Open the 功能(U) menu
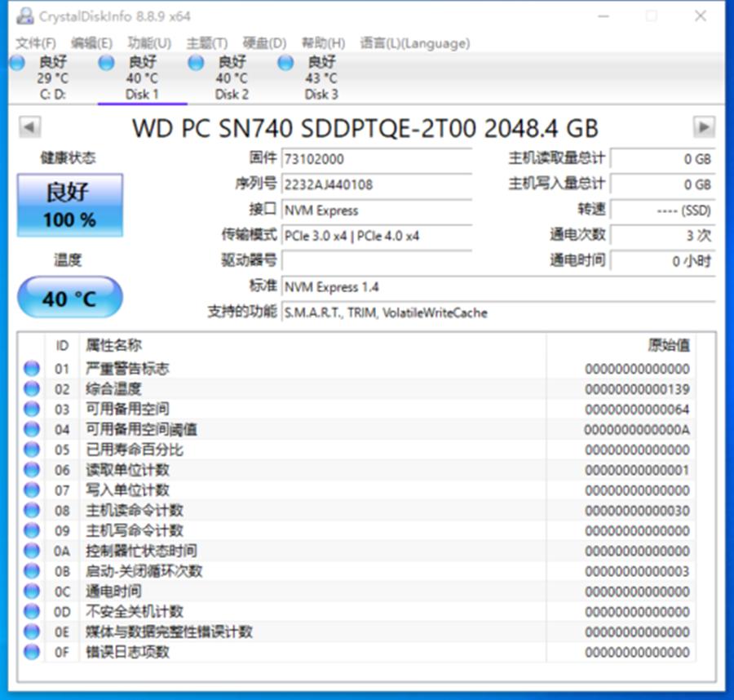The width and height of the screenshot is (734, 700). [149, 43]
